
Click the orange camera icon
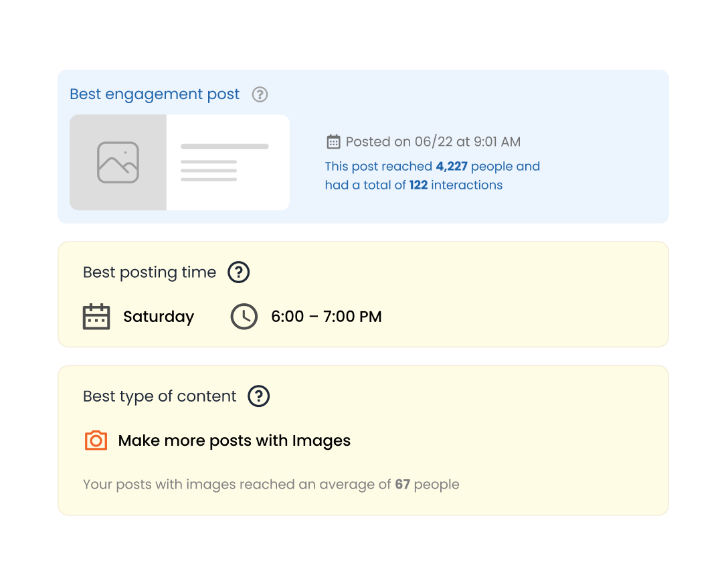click(x=96, y=440)
